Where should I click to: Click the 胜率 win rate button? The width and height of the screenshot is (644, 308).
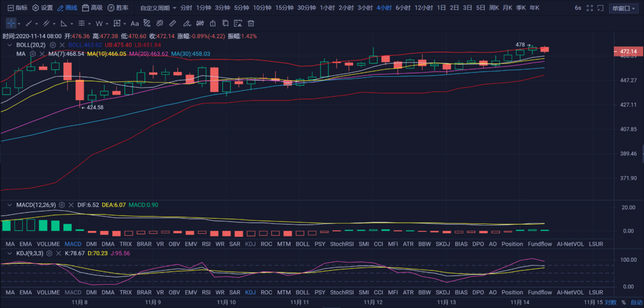point(118,8)
